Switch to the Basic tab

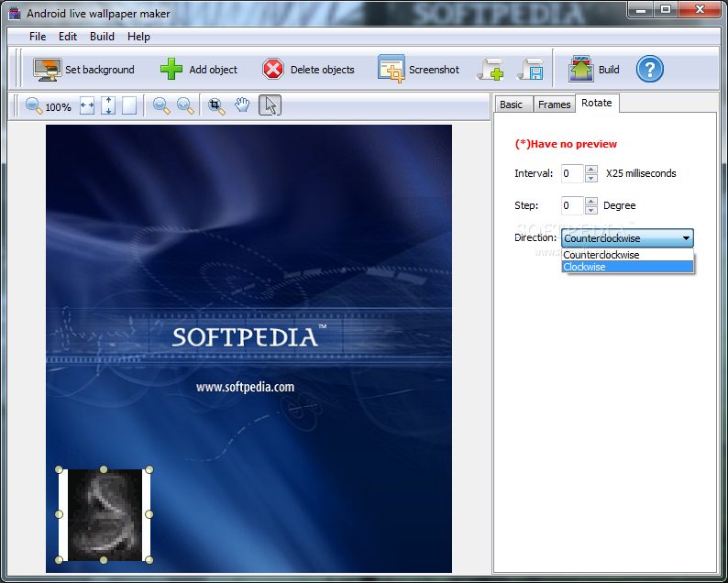click(x=512, y=104)
